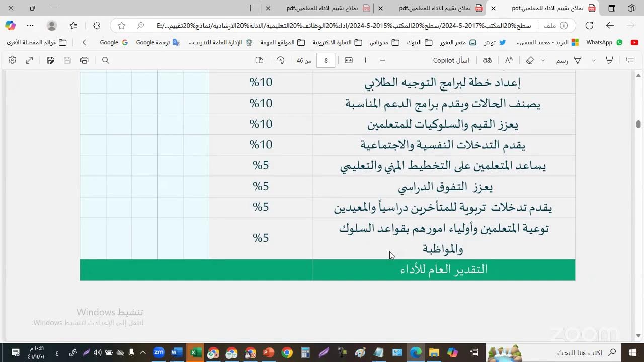Toggle Fit to width icon

coord(348,60)
